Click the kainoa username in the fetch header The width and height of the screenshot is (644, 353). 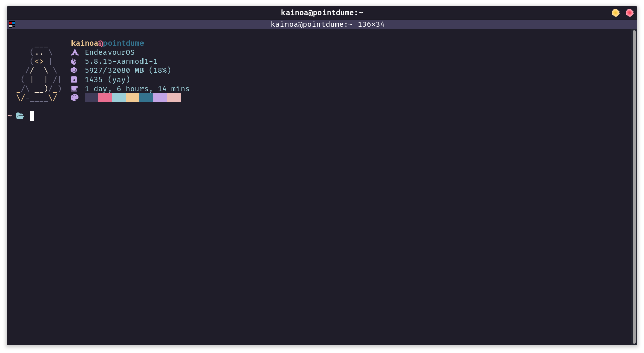click(84, 43)
